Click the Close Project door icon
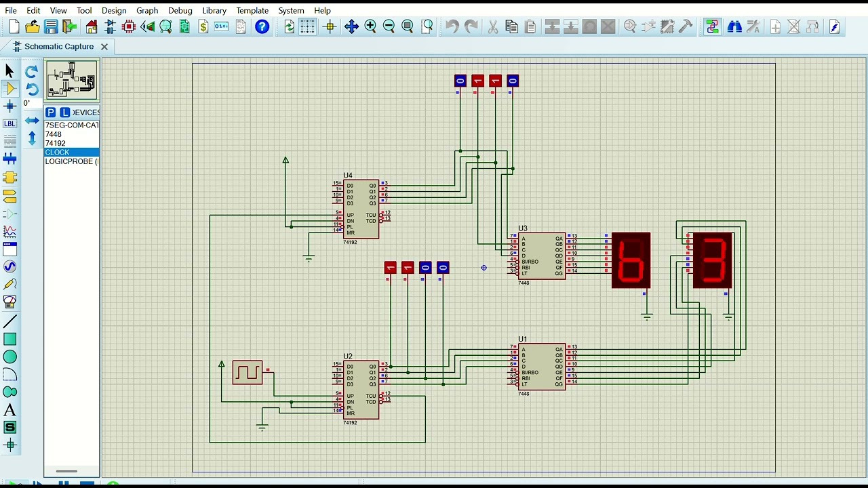Image resolution: width=868 pixels, height=488 pixels. 69,26
